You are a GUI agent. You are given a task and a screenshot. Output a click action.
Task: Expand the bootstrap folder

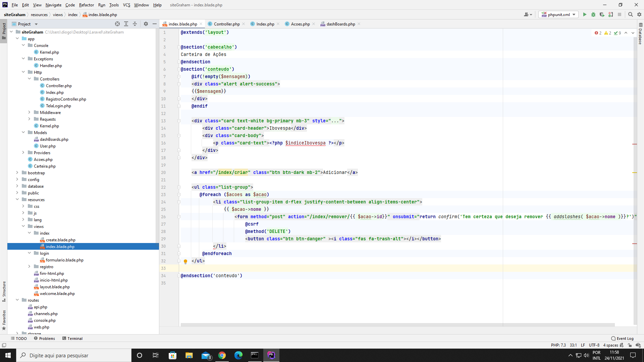[x=17, y=173]
